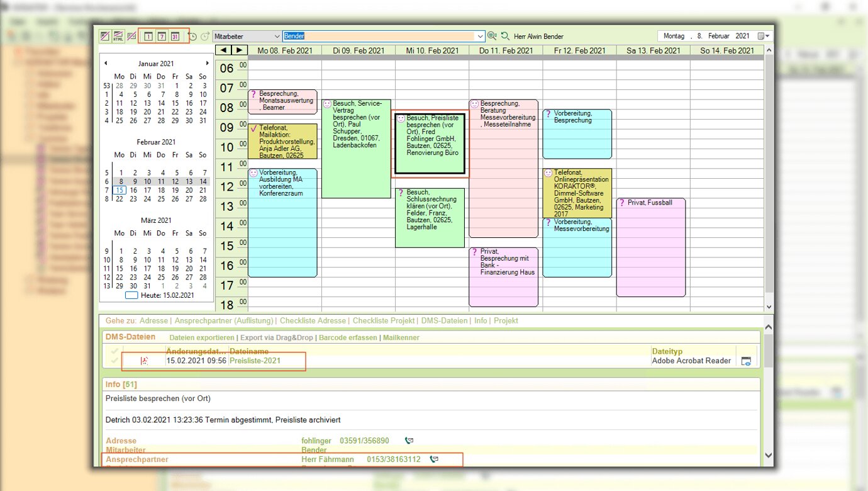The image size is (868, 491).
Task: Click the magnifier search icon beside Bender field
Action: pos(492,37)
